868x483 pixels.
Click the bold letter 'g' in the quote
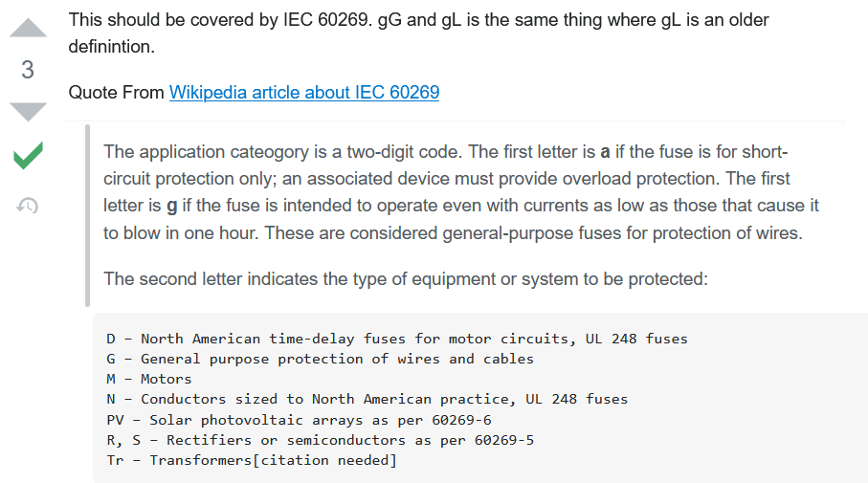point(171,206)
